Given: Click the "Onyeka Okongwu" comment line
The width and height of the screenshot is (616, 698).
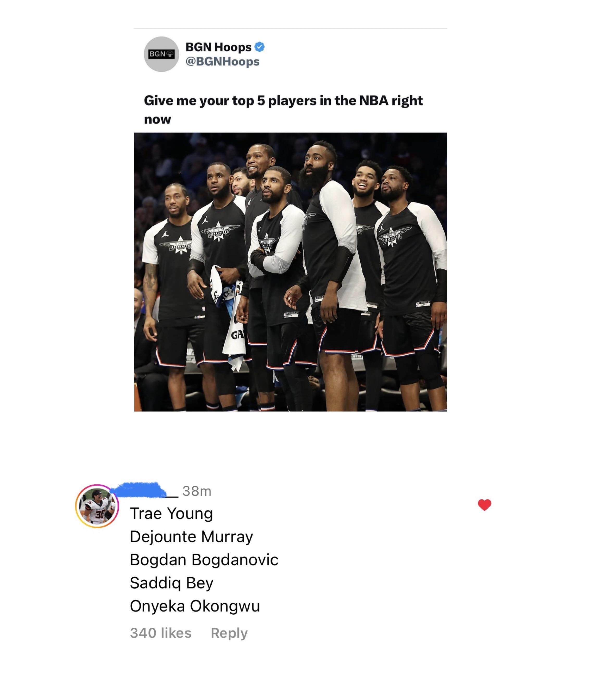Looking at the screenshot, I should 195,606.
